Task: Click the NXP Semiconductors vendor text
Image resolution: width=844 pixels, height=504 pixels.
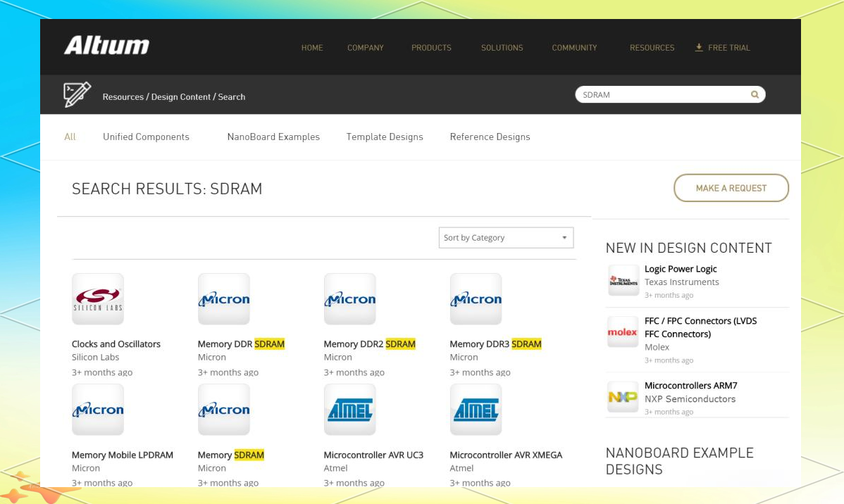Action: (690, 399)
